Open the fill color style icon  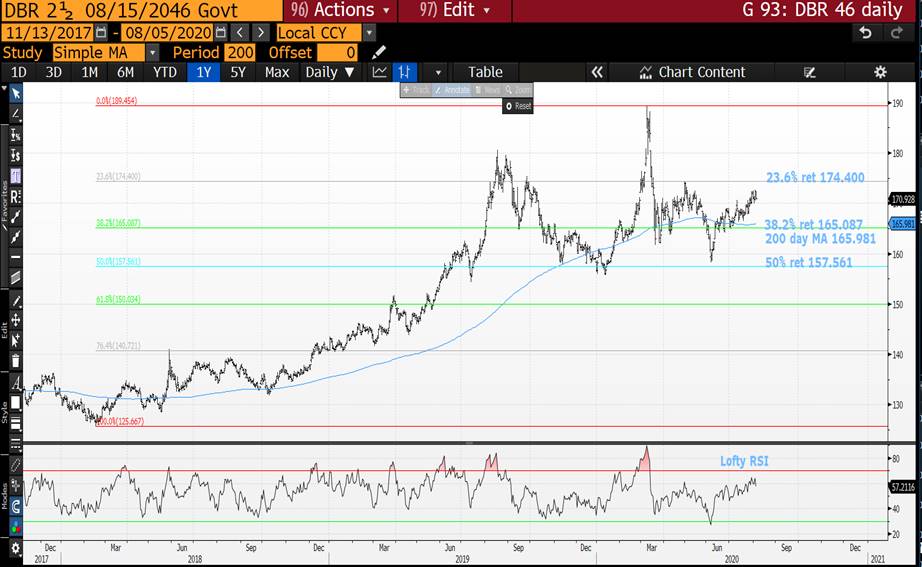pyautogui.click(x=16, y=403)
